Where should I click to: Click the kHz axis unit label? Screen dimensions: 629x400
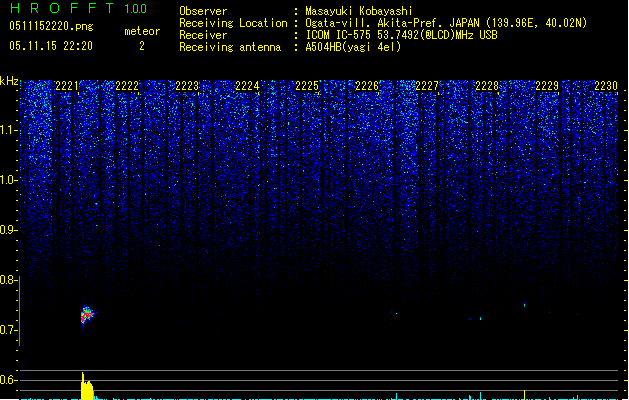9,81
